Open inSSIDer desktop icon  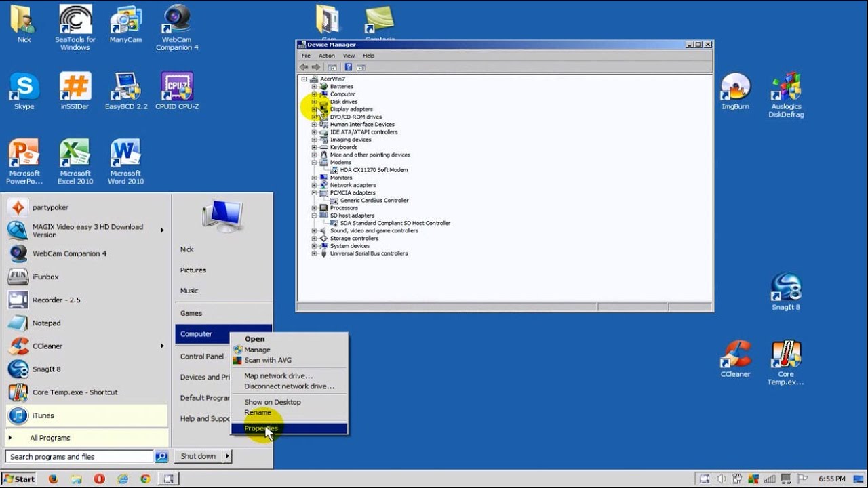point(75,91)
